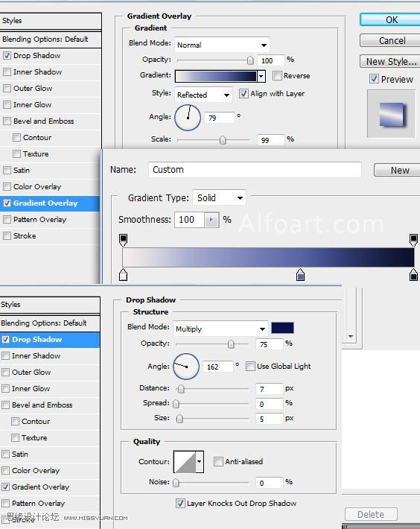Enable Bevel and Emboss in top list
The image size is (420, 529).
(7, 121)
